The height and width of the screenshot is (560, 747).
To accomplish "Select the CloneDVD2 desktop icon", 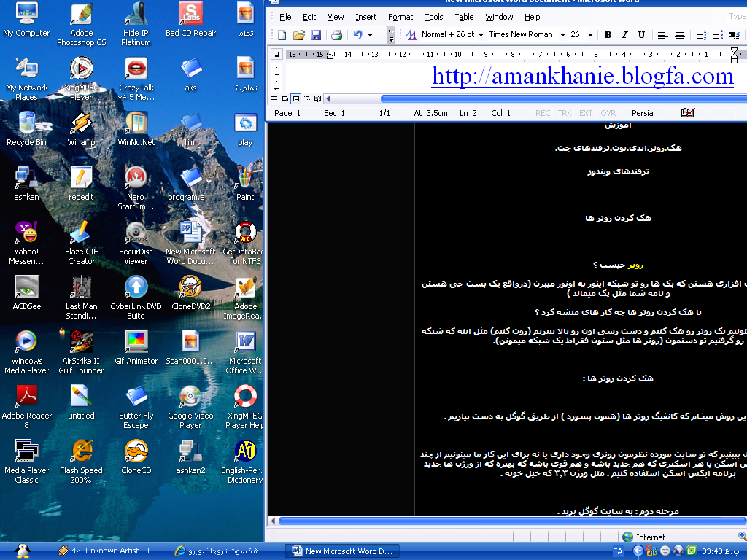I will tap(190, 293).
